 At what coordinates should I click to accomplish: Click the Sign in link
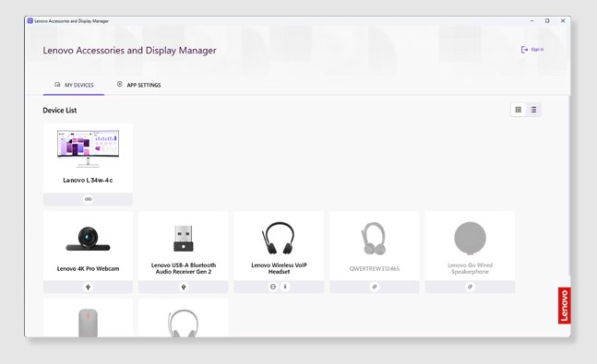[x=537, y=50]
